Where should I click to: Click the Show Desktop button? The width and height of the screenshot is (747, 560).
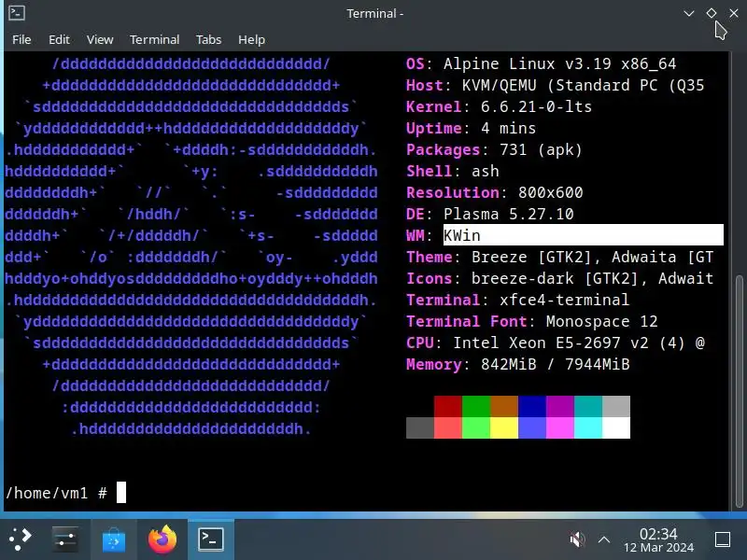(723, 539)
